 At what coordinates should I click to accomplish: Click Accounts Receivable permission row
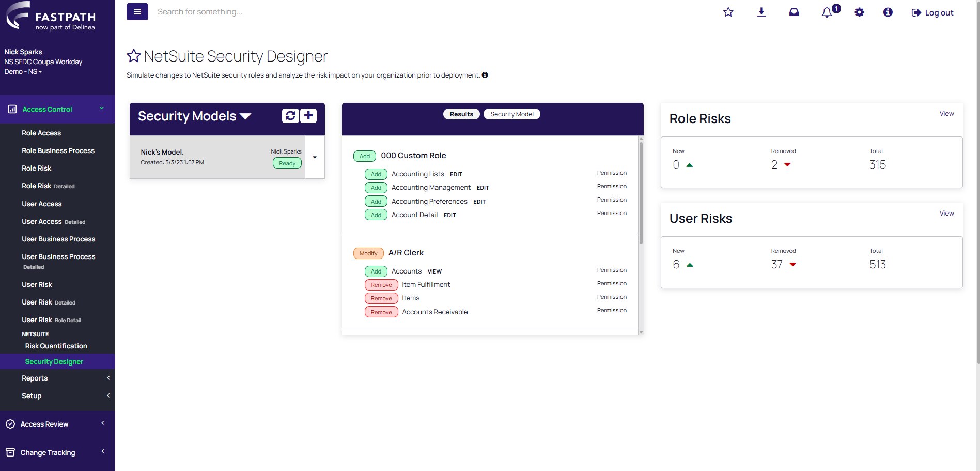(x=495, y=312)
